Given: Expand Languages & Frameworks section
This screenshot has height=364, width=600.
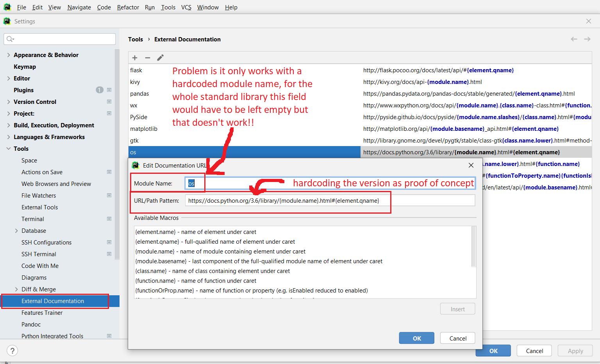Looking at the screenshot, I should pos(9,137).
